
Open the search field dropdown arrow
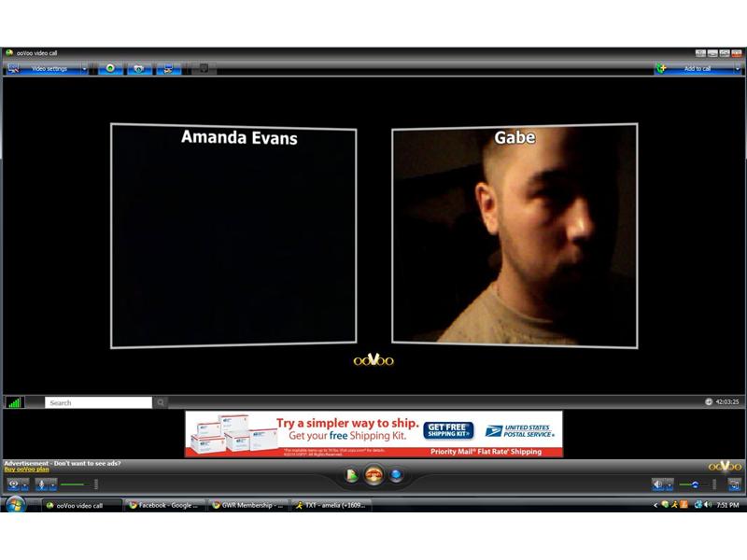pos(161,401)
